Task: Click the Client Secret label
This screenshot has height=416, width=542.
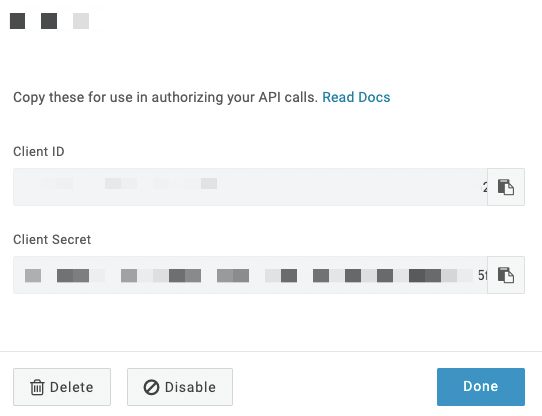Action: click(52, 240)
